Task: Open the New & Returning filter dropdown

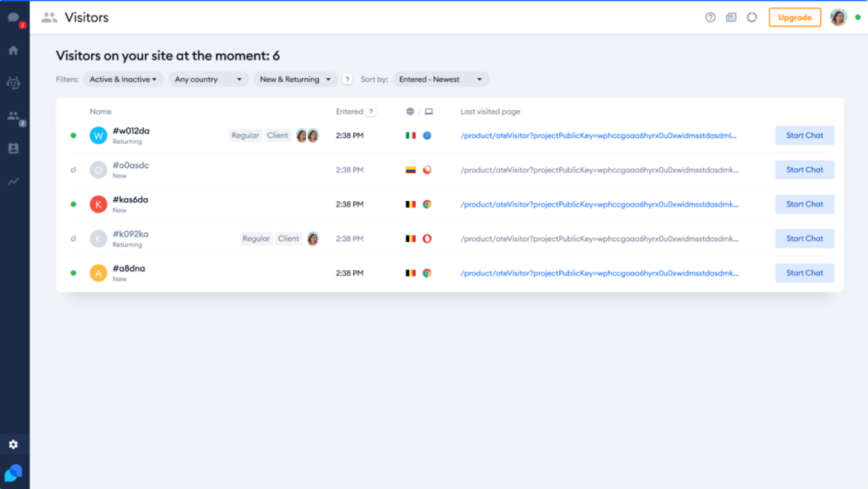Action: pyautogui.click(x=296, y=79)
